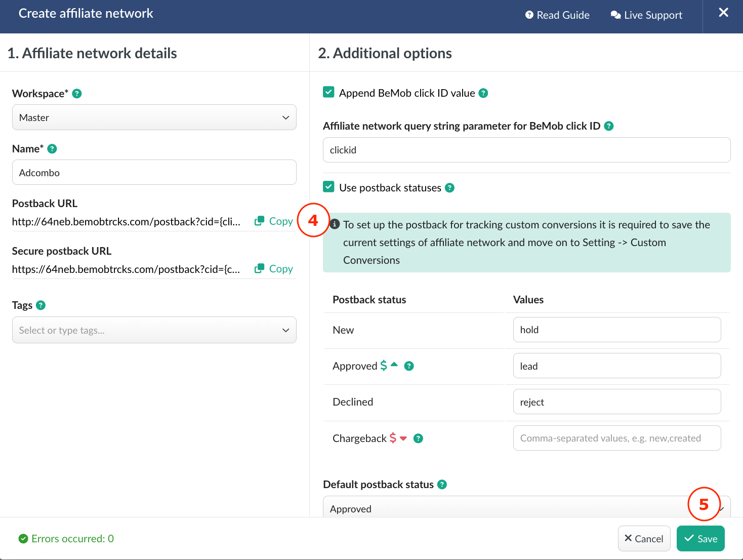Viewport: 743px width, 560px height.
Task: Click the Chargeback values input field
Action: pos(616,438)
